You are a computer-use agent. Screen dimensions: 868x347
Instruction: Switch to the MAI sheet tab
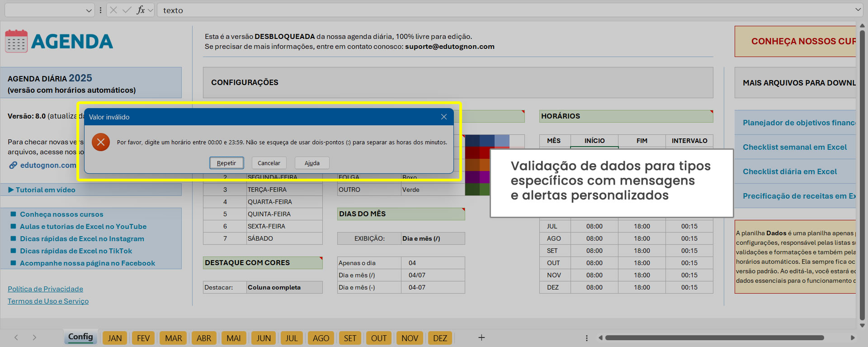coord(234,338)
